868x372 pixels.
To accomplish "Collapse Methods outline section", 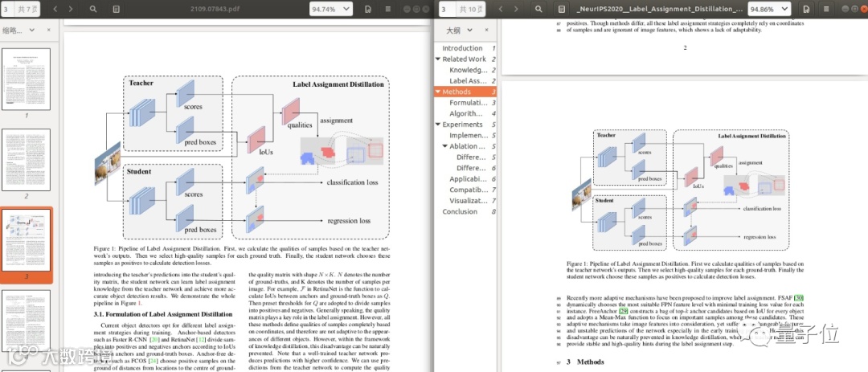I will tap(438, 92).
